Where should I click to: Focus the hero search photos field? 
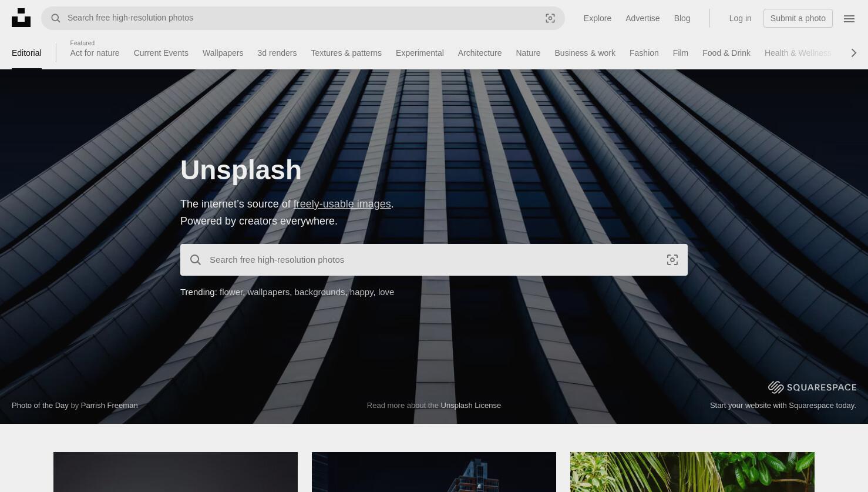pos(433,260)
